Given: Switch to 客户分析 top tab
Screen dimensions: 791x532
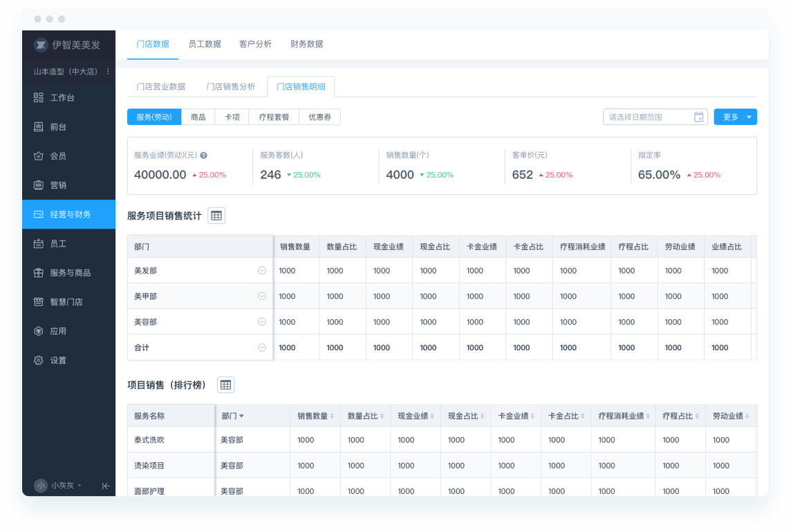Looking at the screenshot, I should tap(255, 44).
